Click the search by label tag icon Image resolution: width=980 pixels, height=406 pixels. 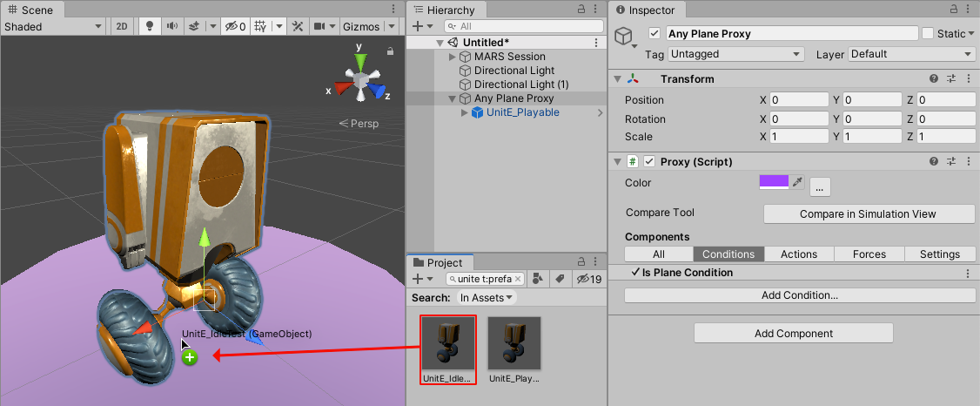561,279
